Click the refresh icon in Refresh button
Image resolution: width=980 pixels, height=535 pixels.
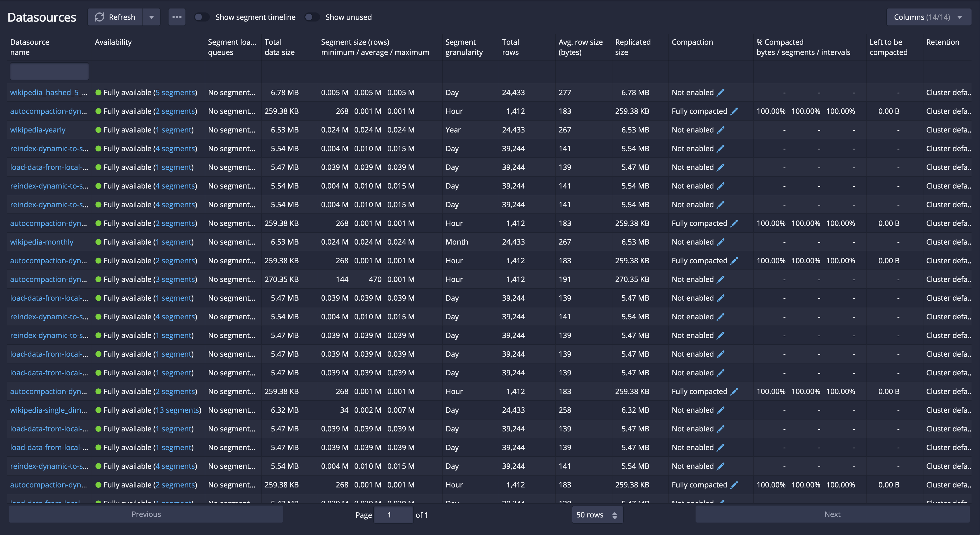[x=99, y=17]
